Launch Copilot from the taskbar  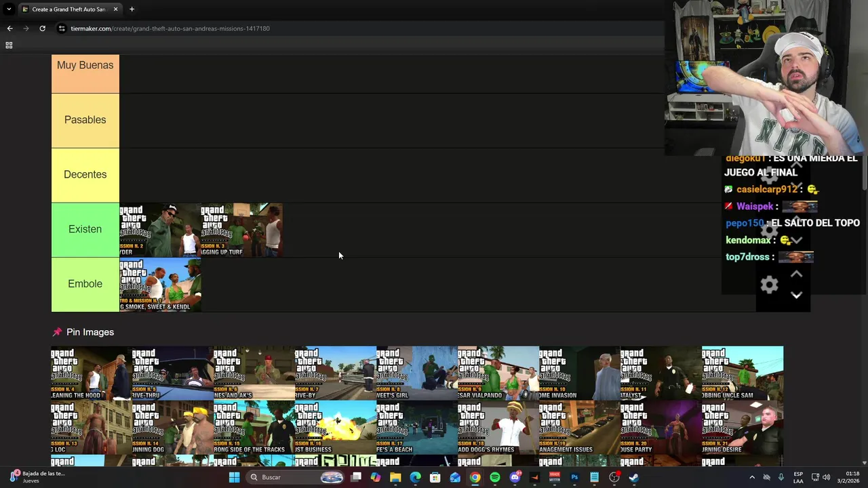tap(376, 477)
